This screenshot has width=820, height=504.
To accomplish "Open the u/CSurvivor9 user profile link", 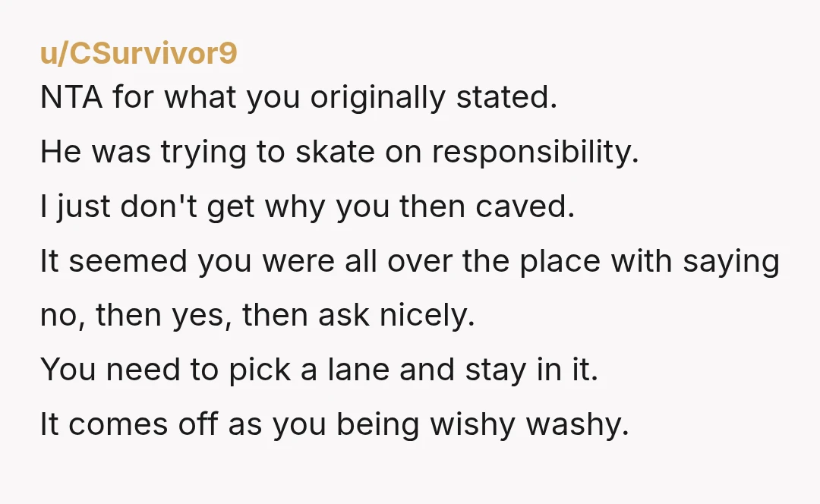I will (x=139, y=53).
